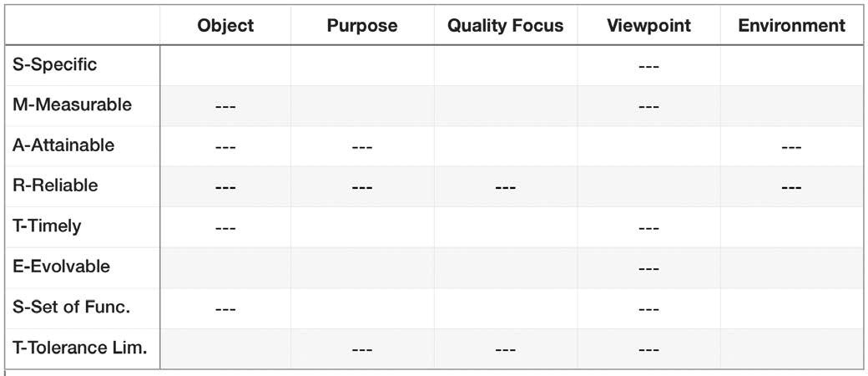Select the E-Evolvable Viewpoint cell dashes

click(648, 269)
